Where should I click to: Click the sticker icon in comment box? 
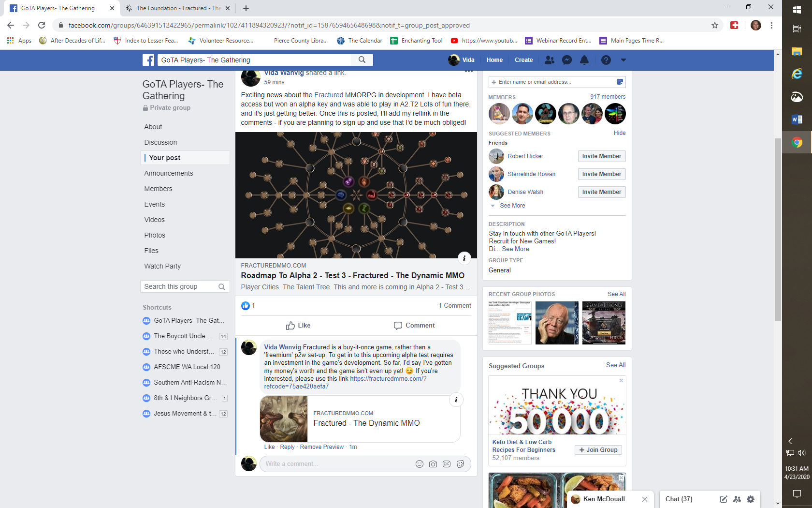[460, 464]
